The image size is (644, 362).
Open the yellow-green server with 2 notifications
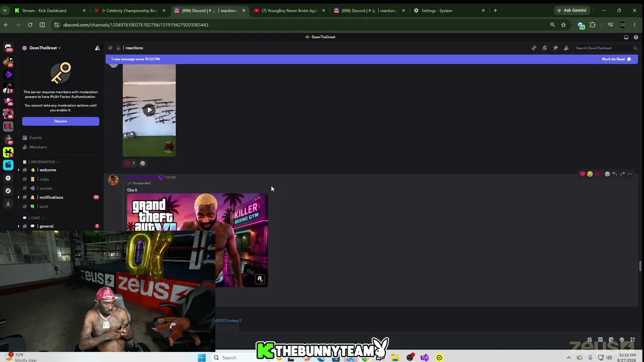coord(8,152)
